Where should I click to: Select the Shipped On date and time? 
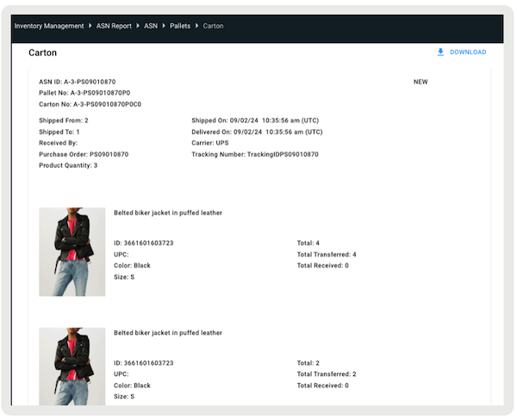point(255,120)
